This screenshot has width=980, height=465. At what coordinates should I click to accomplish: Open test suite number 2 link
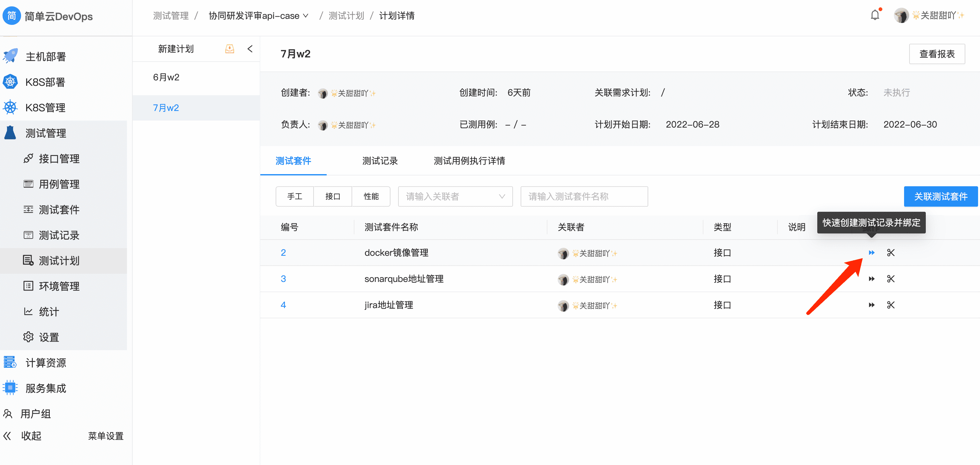283,253
